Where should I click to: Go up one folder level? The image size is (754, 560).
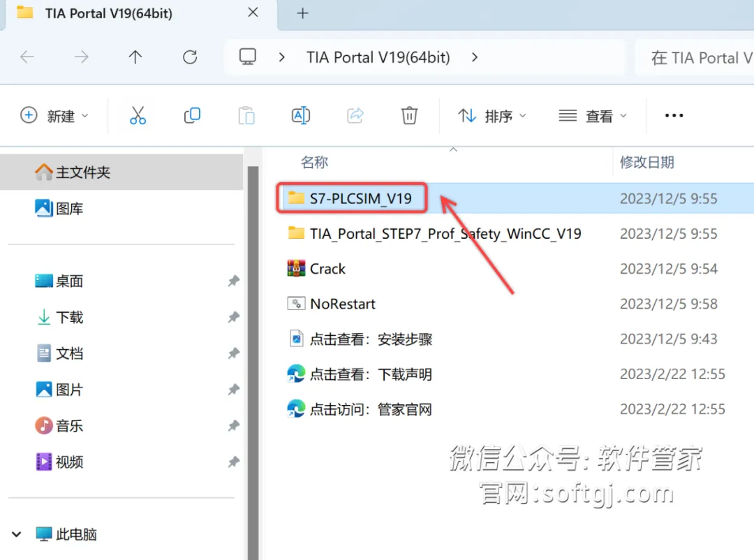135,57
